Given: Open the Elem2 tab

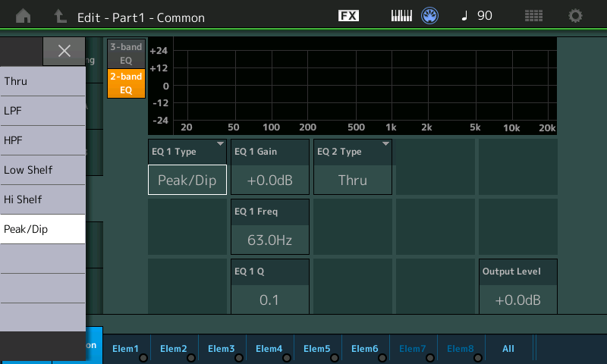Looking at the screenshot, I should (x=175, y=349).
